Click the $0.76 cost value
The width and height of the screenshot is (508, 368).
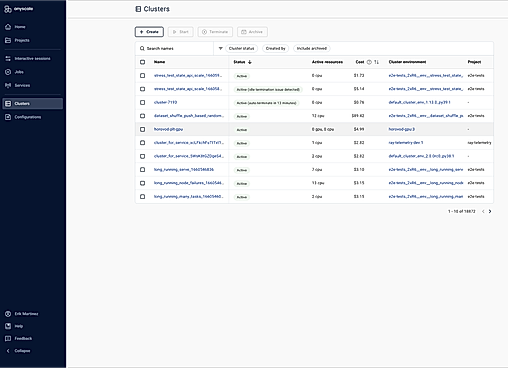(x=359, y=102)
